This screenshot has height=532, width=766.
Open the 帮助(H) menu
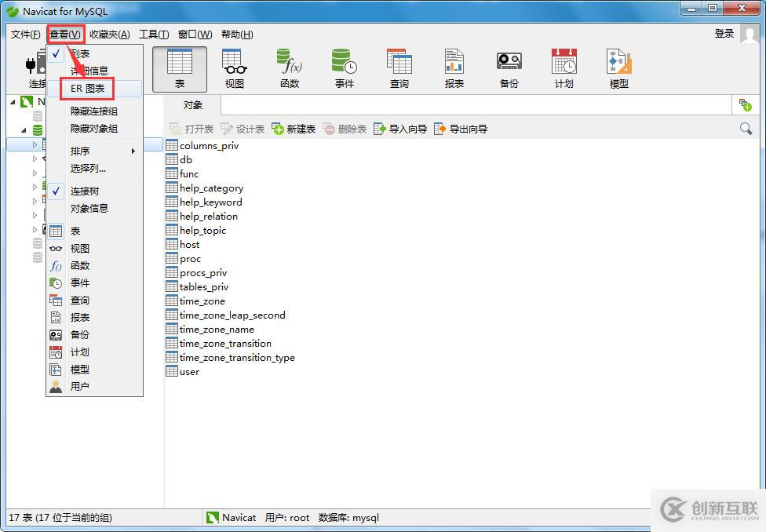coord(237,35)
